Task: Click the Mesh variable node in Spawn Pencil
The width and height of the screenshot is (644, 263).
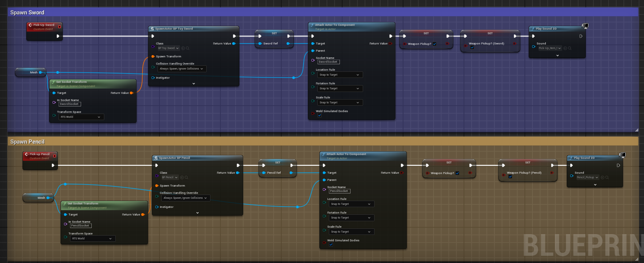Action: point(38,198)
